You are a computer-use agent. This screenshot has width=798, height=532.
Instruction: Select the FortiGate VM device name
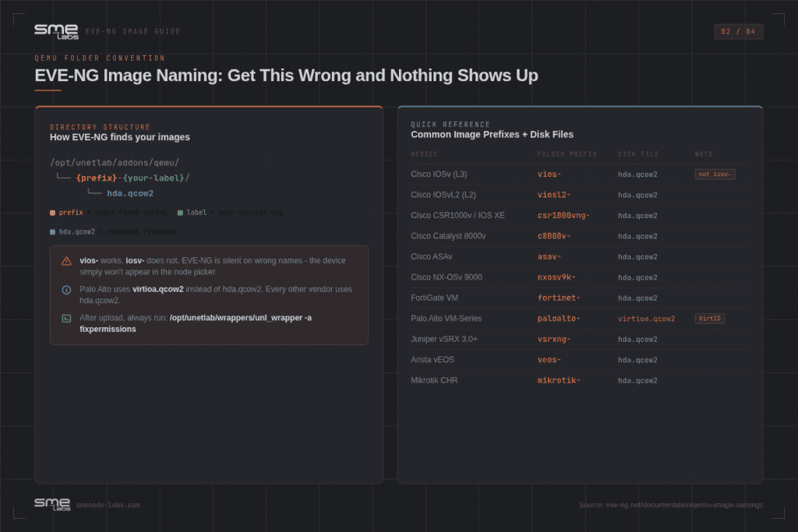point(434,298)
